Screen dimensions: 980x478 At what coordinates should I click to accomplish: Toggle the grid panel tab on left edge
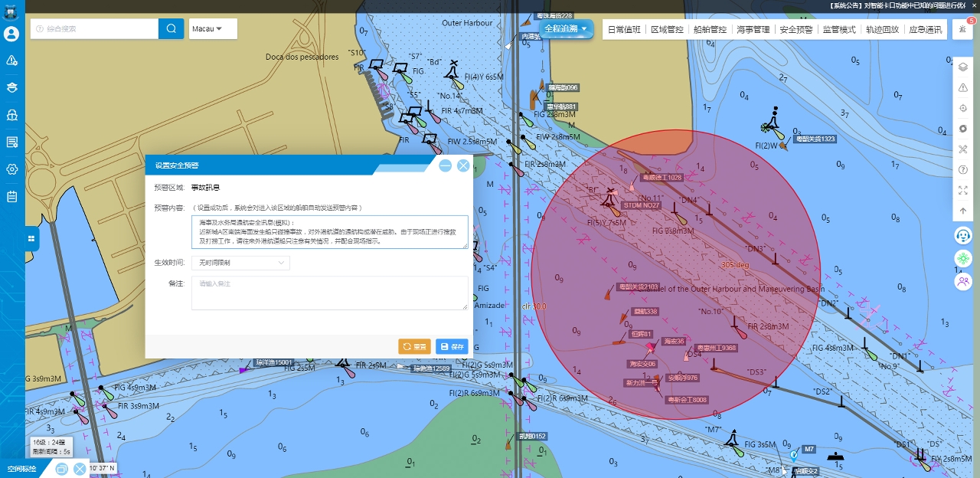[x=31, y=239]
